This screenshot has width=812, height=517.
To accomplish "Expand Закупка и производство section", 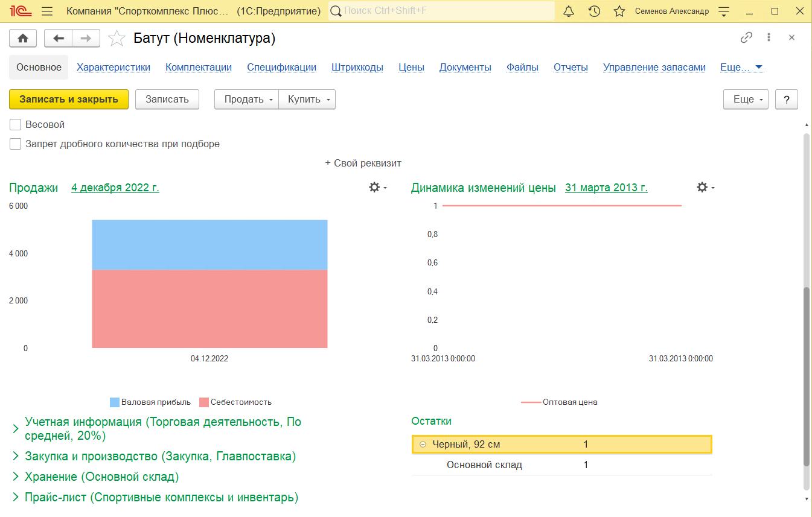I will (16, 457).
